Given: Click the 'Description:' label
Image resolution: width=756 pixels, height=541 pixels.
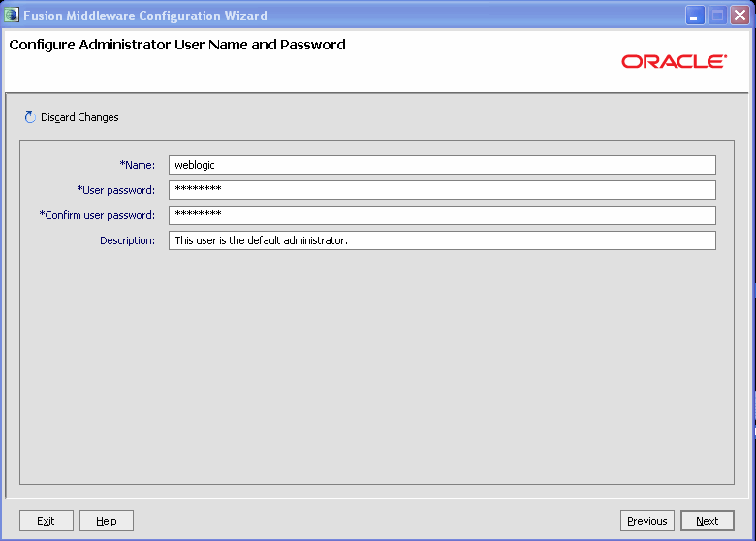Looking at the screenshot, I should pos(128,240).
